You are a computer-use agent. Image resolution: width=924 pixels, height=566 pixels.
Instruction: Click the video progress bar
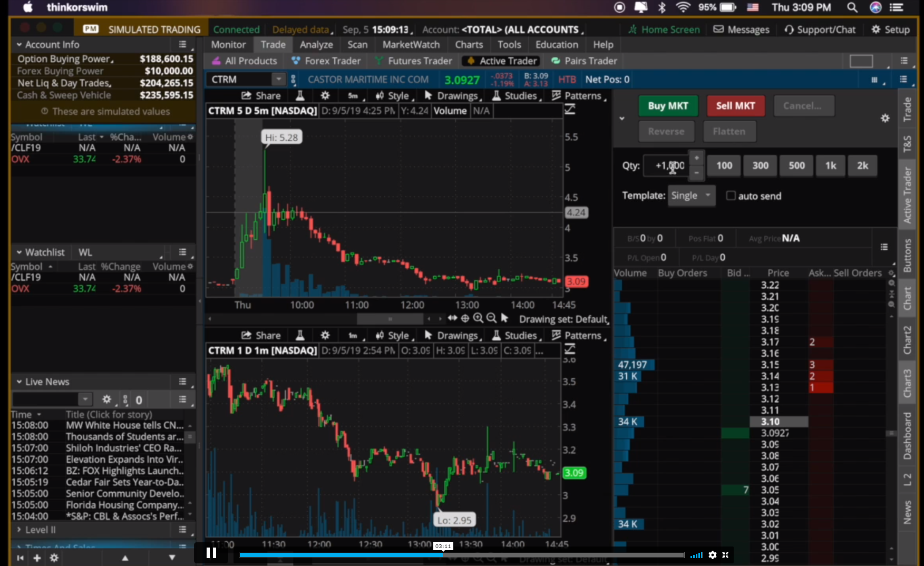pyautogui.click(x=461, y=555)
